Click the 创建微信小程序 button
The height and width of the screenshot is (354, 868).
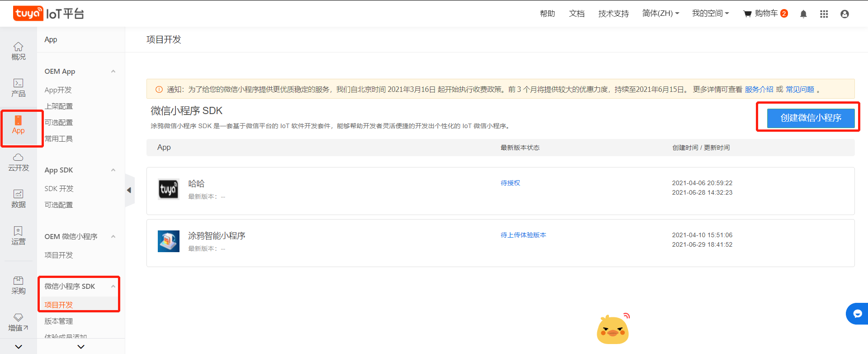[x=811, y=118]
